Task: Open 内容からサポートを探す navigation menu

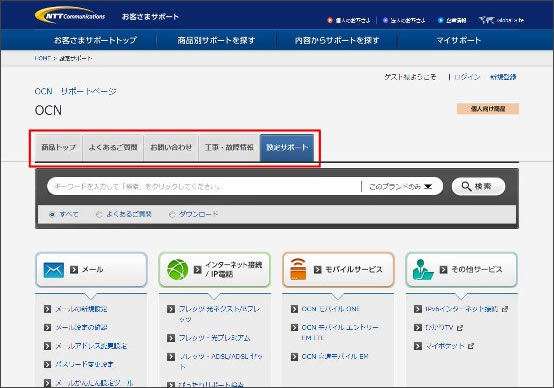Action: (x=337, y=40)
